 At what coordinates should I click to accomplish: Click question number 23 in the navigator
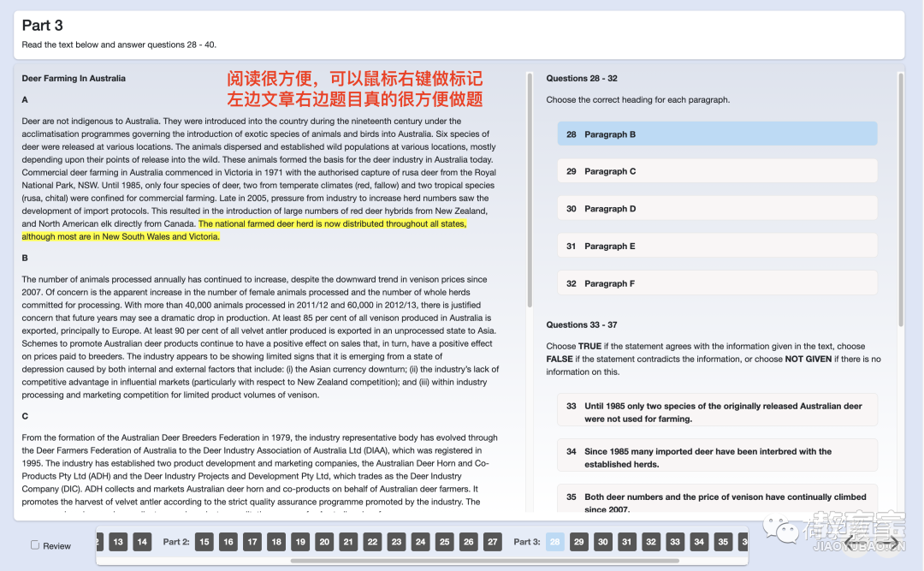pyautogui.click(x=397, y=542)
